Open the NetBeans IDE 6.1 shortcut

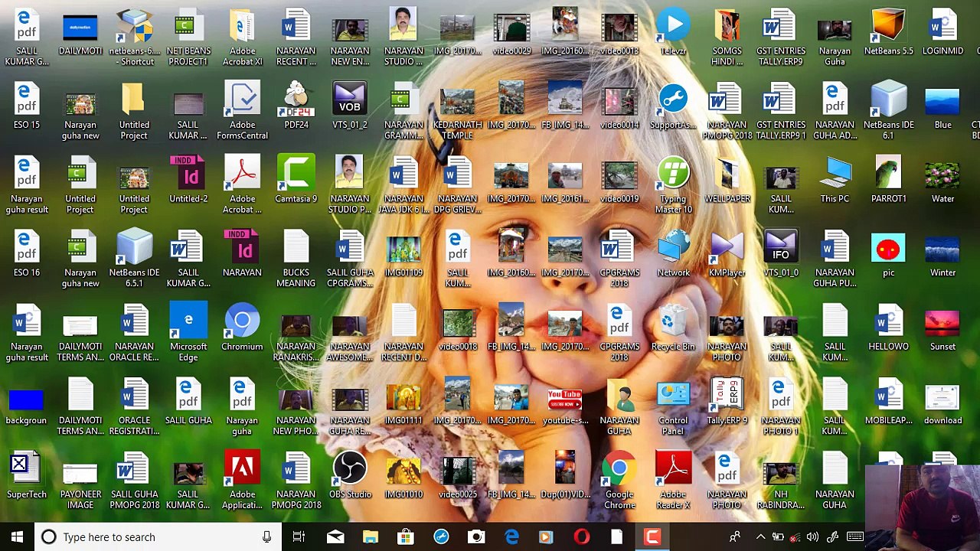click(888, 110)
